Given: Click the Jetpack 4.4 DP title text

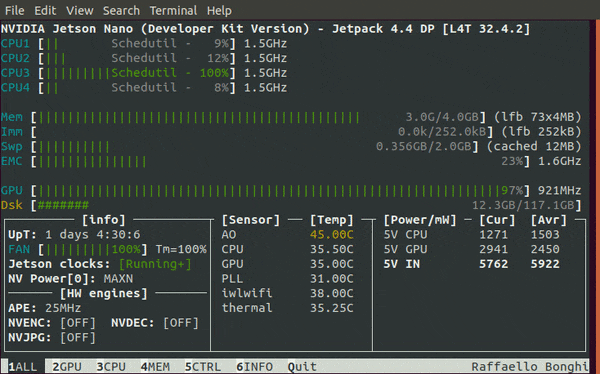Looking at the screenshot, I should [x=383, y=29].
